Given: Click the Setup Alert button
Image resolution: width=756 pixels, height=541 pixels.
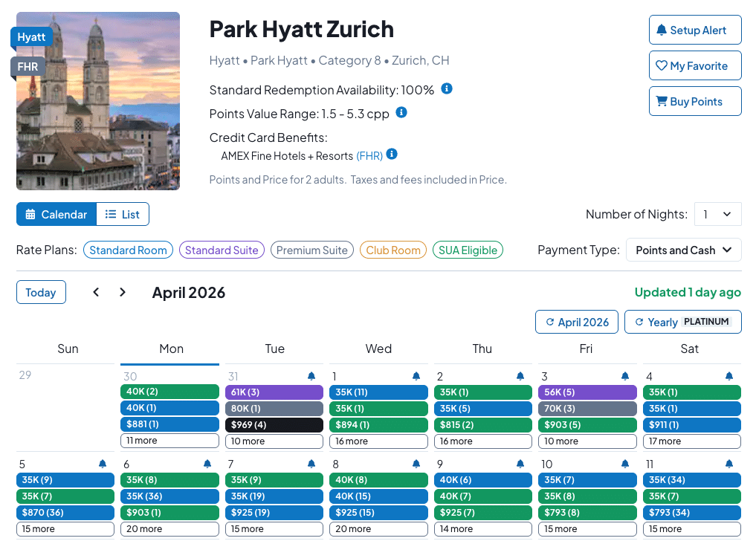Looking at the screenshot, I should [695, 30].
